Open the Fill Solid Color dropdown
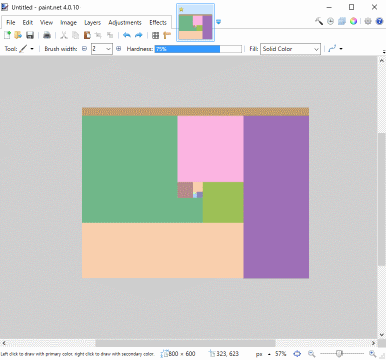 point(290,49)
